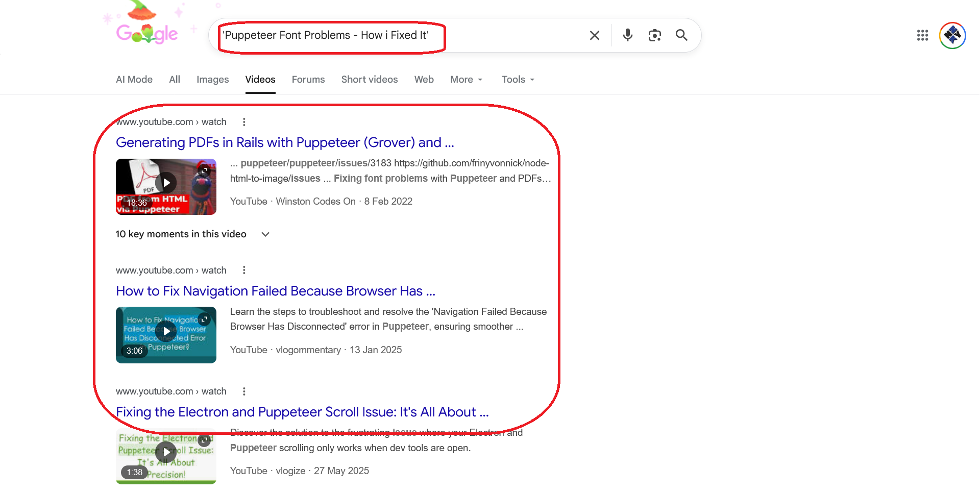This screenshot has height=493, width=980.
Task: Click inside the search input field
Action: pos(357,35)
